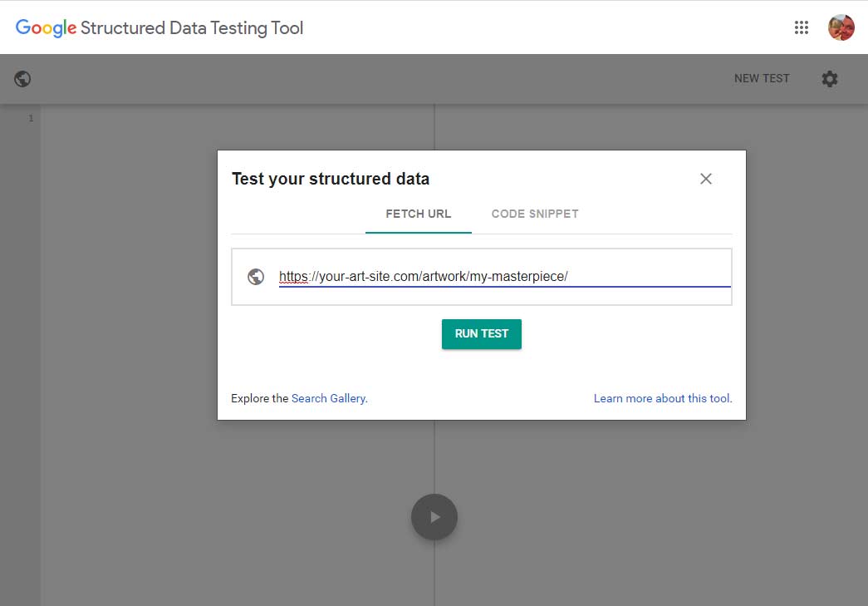Switch to the FETCH URL tab
This screenshot has height=606, width=868.
418,214
